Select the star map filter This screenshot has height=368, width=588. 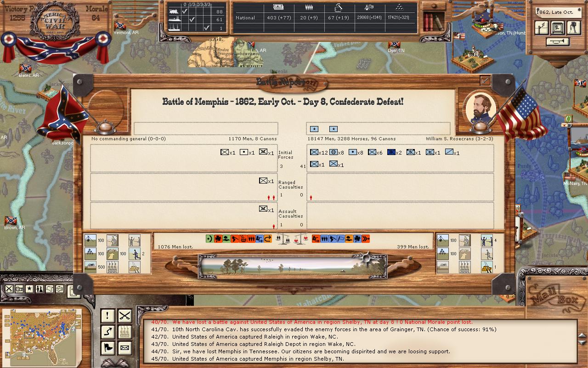pyautogui.click(x=29, y=289)
